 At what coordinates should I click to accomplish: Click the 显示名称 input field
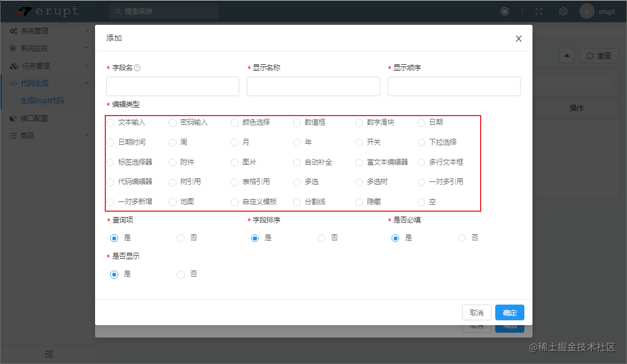point(313,86)
